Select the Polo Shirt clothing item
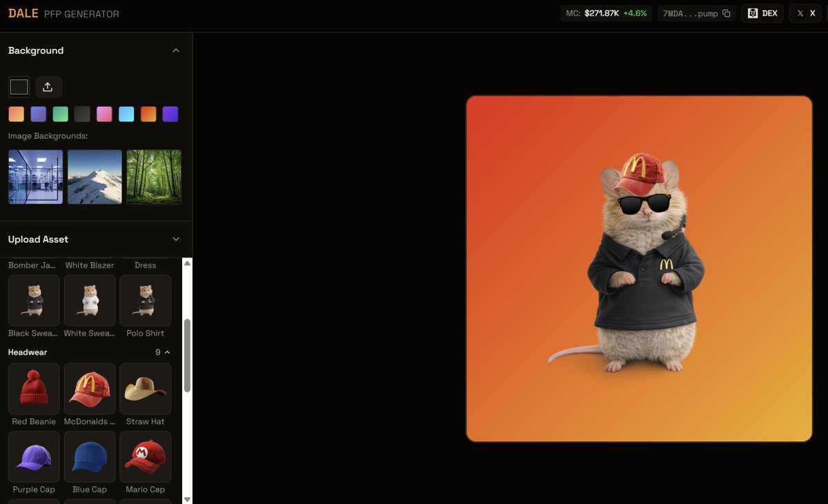 click(145, 300)
